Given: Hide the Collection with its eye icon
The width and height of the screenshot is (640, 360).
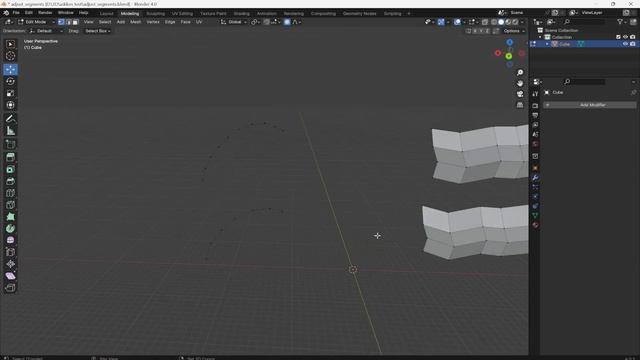Looking at the screenshot, I should click(625, 37).
